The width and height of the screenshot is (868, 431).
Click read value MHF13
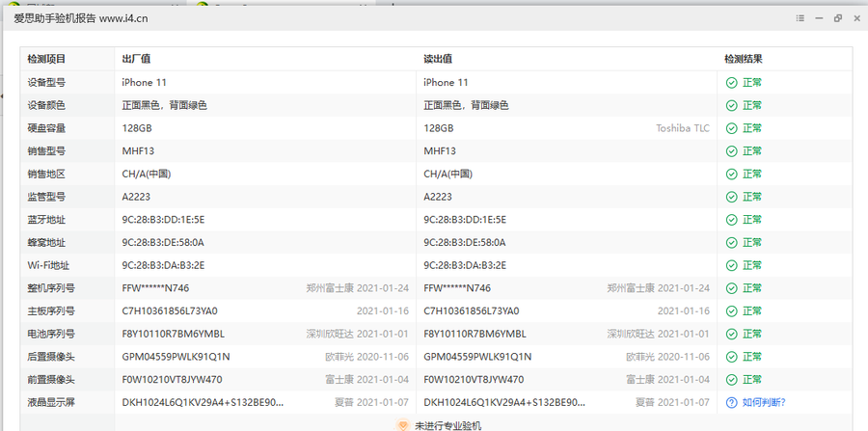coord(440,151)
